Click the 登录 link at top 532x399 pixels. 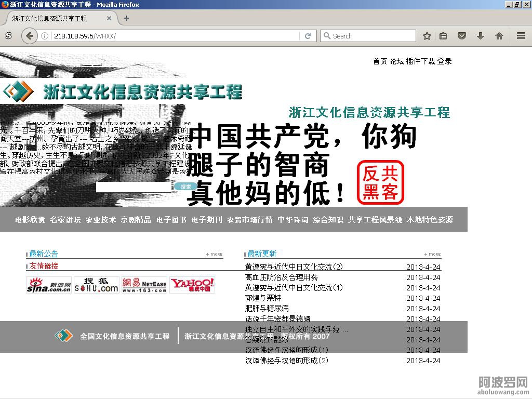(444, 61)
